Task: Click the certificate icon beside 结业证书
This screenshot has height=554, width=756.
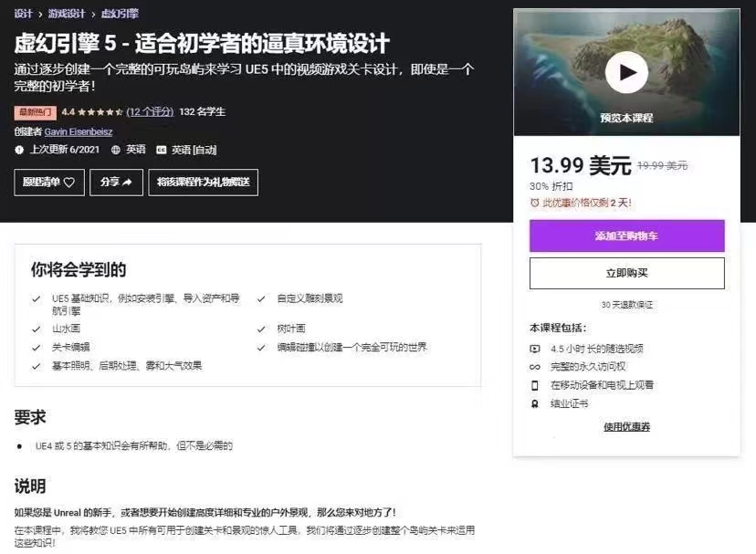Action: [535, 403]
